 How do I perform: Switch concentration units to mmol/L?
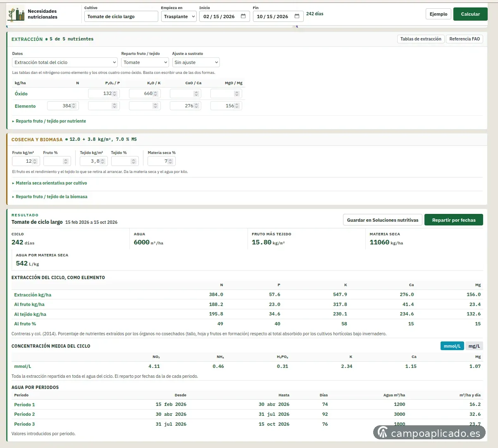[x=452, y=346]
